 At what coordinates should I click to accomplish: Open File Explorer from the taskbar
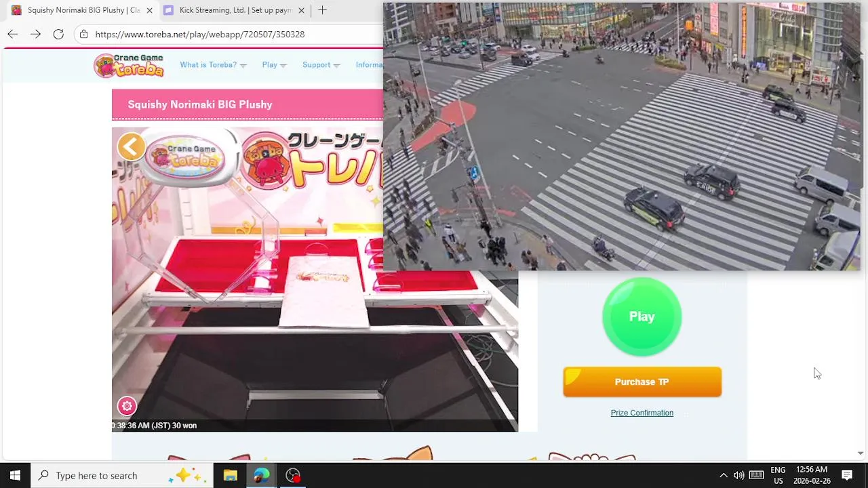(230, 475)
